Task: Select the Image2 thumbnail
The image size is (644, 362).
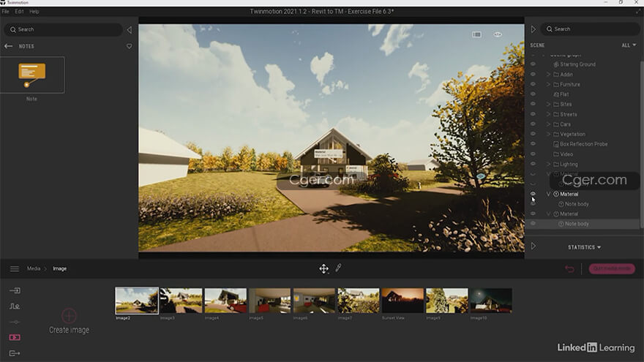Action: [x=137, y=301]
